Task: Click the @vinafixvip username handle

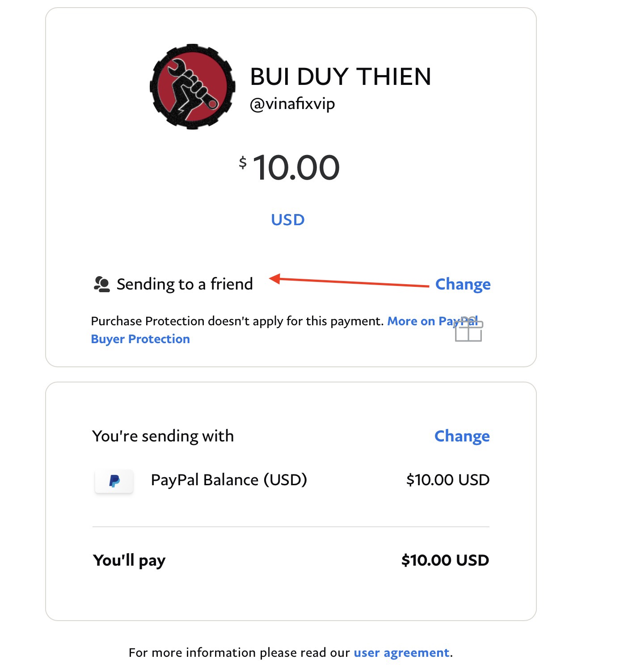Action: click(292, 104)
